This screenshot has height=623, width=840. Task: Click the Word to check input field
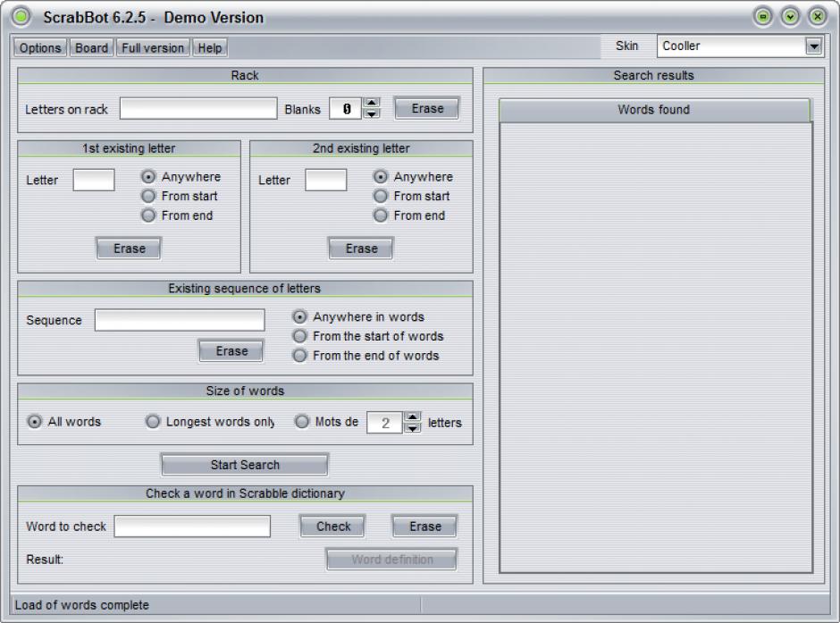192,526
